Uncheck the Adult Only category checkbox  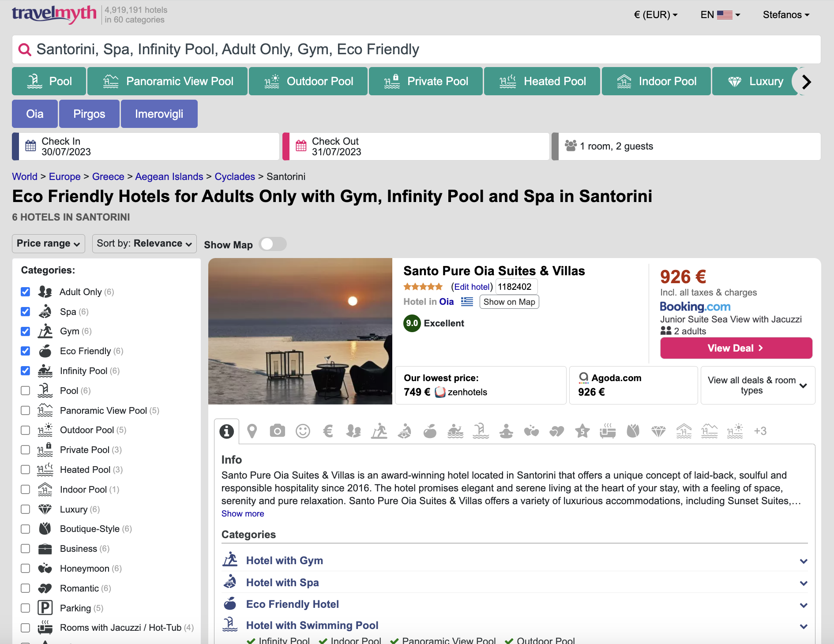pos(26,292)
